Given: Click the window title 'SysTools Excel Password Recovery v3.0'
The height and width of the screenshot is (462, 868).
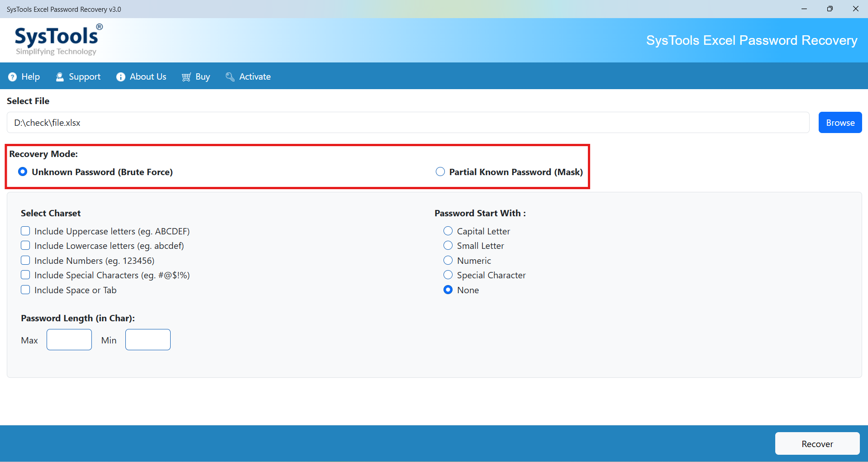Looking at the screenshot, I should pos(64,10).
